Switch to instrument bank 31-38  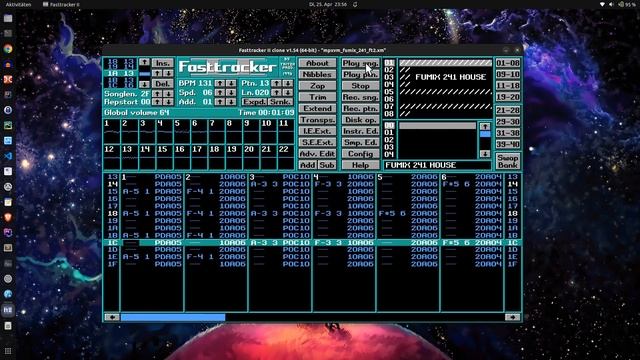click(508, 133)
